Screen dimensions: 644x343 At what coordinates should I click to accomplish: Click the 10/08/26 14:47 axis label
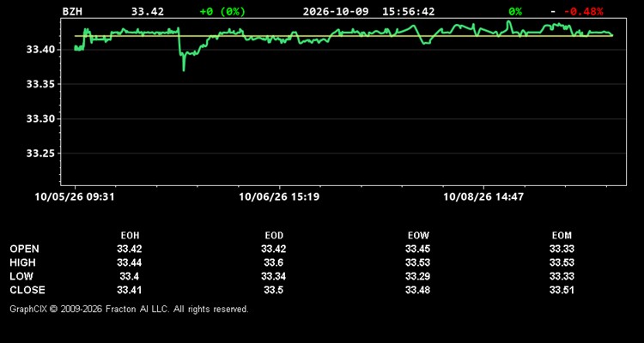point(483,197)
